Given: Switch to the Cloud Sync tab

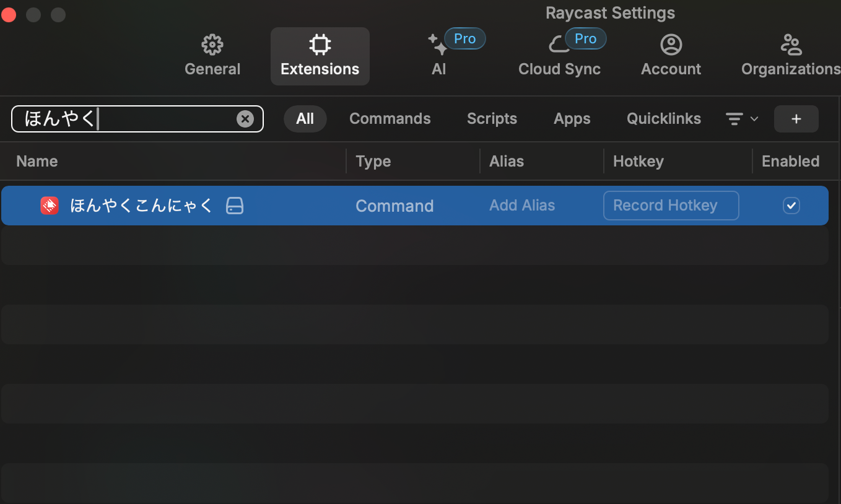Looking at the screenshot, I should (x=559, y=56).
